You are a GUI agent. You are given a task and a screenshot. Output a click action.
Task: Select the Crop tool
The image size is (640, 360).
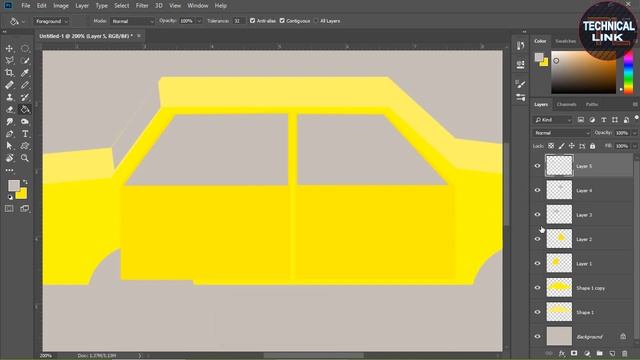pos(9,73)
